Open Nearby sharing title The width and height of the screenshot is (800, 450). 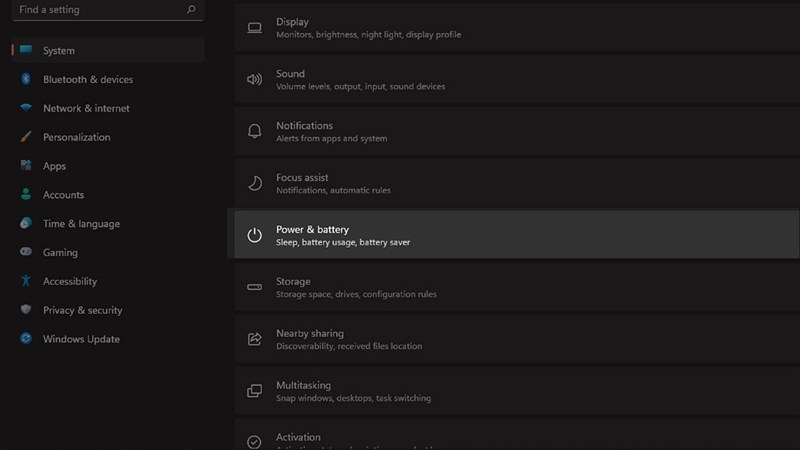tap(310, 333)
